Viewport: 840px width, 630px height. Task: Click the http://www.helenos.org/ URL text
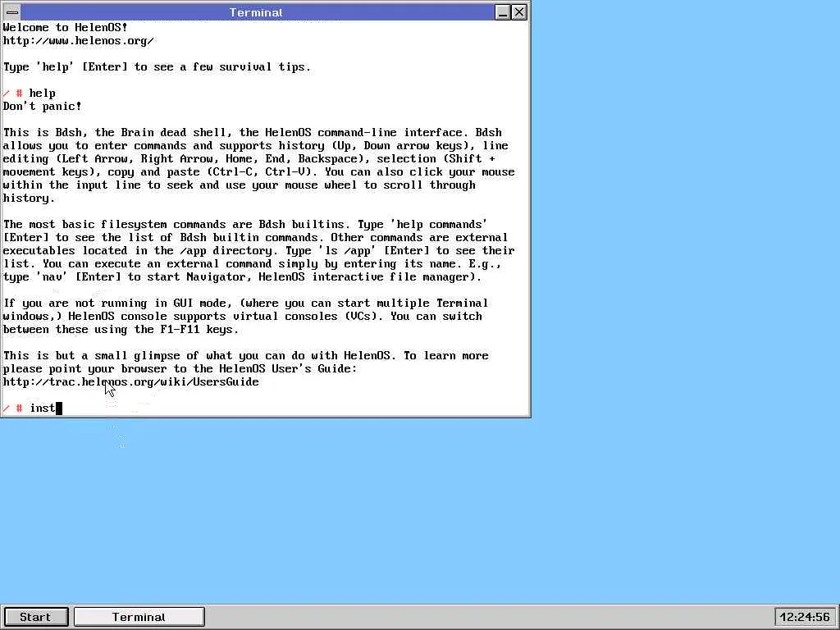(78, 41)
